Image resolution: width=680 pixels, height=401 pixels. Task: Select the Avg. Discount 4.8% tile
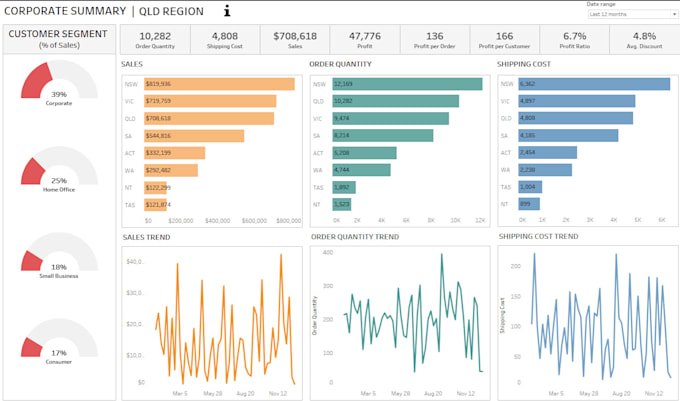tap(644, 39)
